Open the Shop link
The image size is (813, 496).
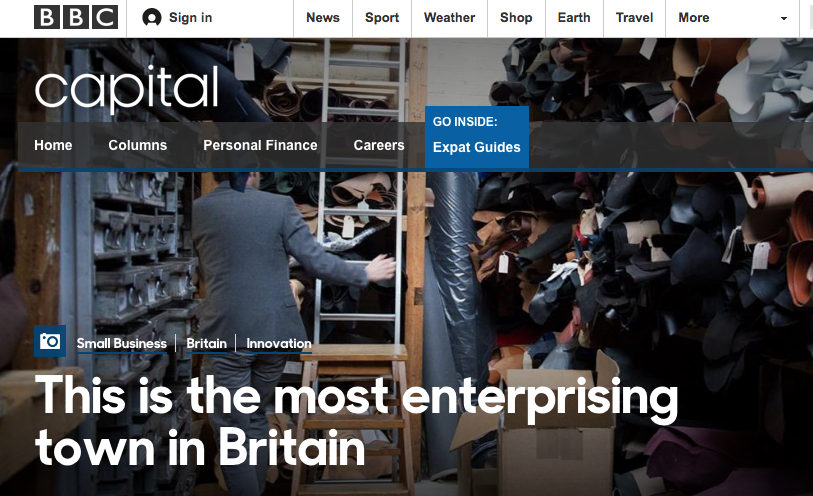(516, 18)
